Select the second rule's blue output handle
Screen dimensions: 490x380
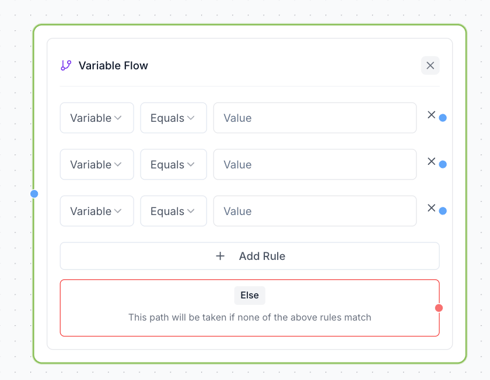(x=443, y=164)
